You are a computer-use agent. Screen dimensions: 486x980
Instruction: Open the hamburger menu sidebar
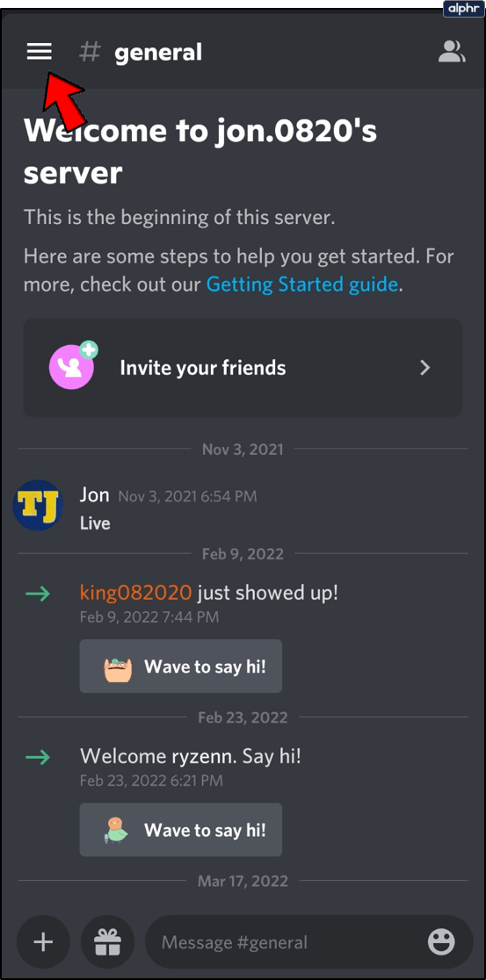tap(40, 52)
